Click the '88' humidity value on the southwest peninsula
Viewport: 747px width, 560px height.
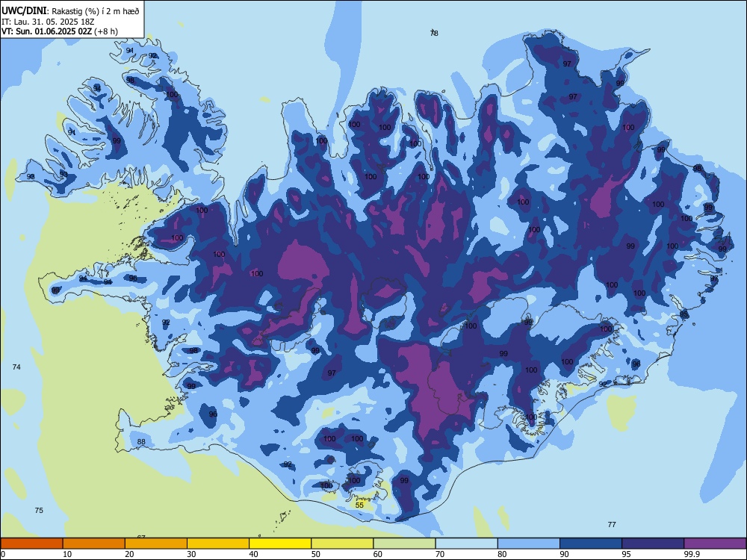141,441
